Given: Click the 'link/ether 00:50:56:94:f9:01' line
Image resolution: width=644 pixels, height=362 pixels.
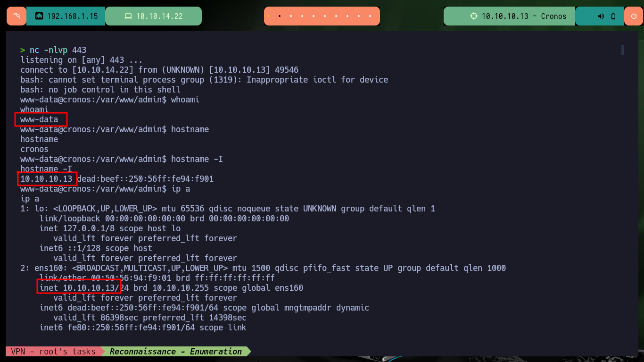Looking at the screenshot, I should point(157,278).
